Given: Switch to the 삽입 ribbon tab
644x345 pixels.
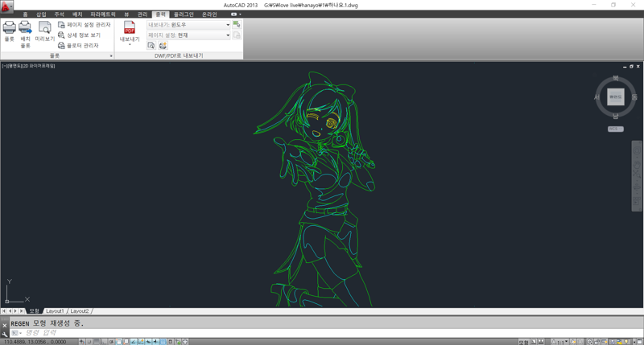Looking at the screenshot, I should point(42,14).
